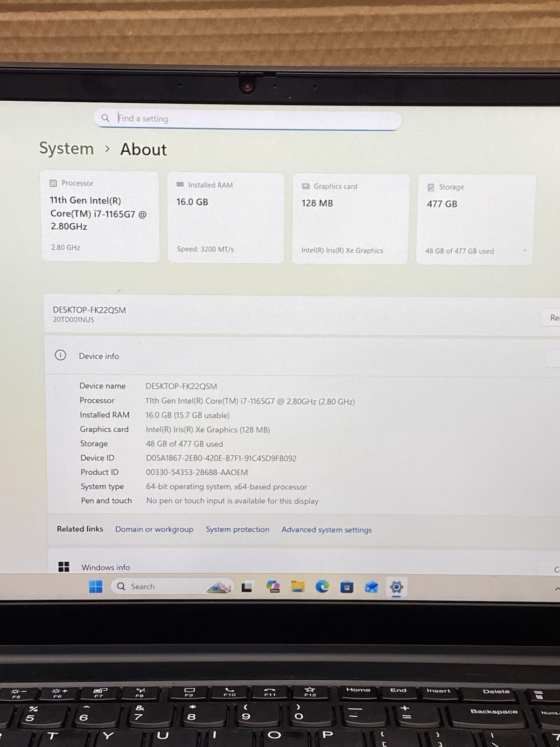Launch Microsoft Edge from the taskbar

click(322, 587)
